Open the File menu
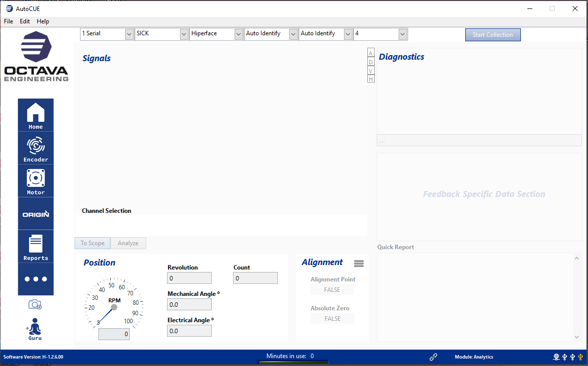588x366 pixels. click(8, 21)
